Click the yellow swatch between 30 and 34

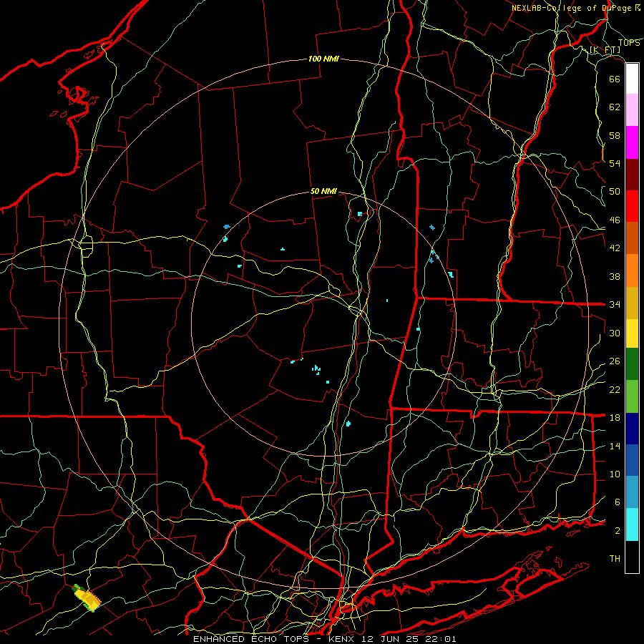[632, 333]
